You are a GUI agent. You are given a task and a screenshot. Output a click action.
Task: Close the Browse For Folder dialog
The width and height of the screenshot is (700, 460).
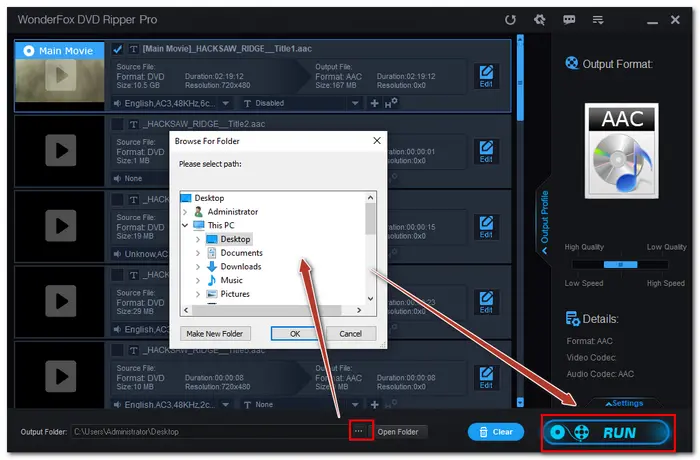coord(377,141)
